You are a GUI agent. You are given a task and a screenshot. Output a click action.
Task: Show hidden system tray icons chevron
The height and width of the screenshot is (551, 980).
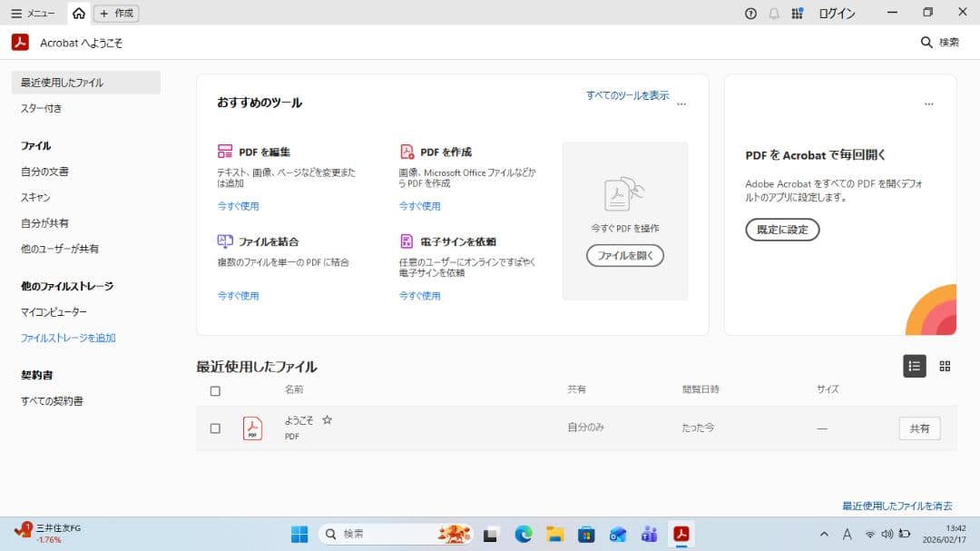[824, 534]
